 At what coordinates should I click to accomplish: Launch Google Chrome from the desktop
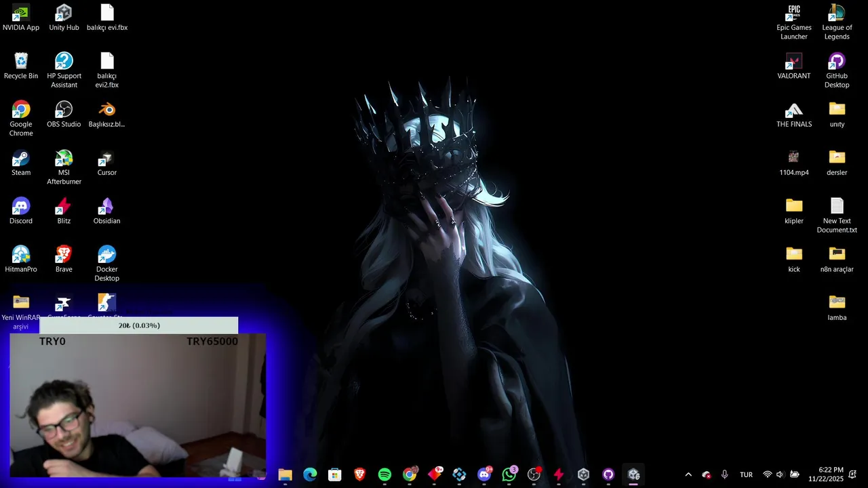coord(21,119)
